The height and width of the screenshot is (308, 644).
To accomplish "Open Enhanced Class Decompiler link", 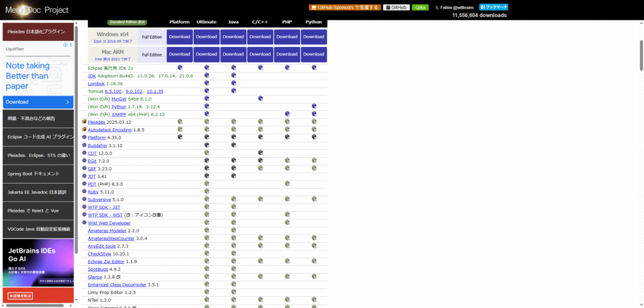I will click(x=117, y=285).
